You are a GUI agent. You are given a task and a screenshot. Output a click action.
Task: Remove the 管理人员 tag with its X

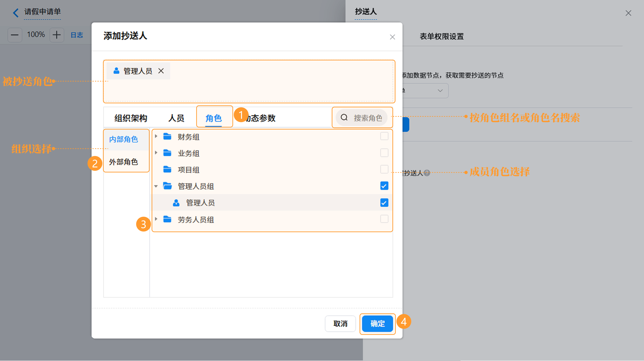tap(161, 71)
